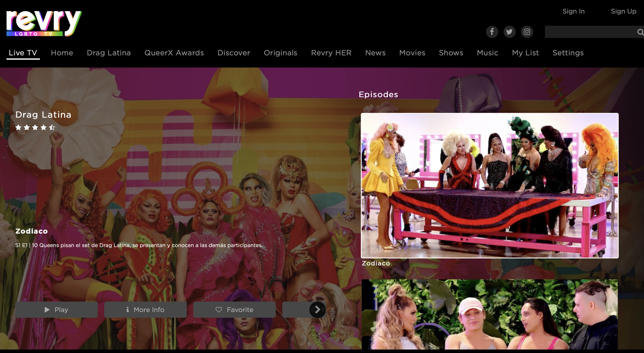The height and width of the screenshot is (353, 644).
Task: Browse the Movies section
Action: 412,53
